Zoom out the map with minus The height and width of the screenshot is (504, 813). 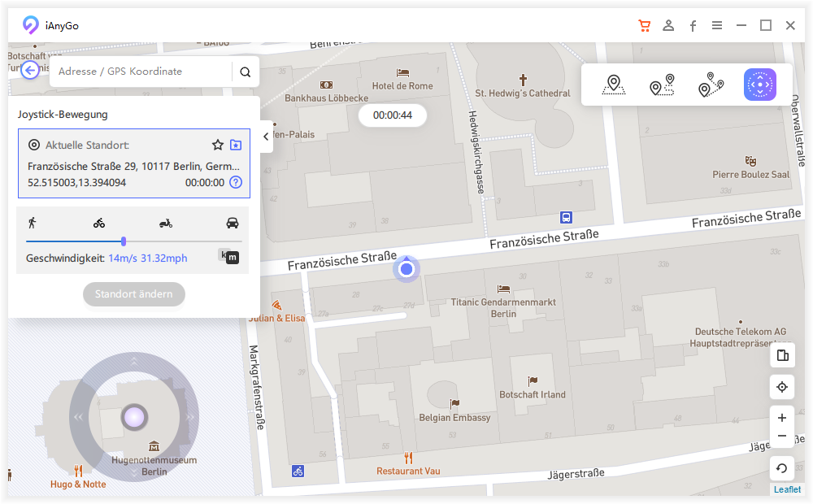click(x=782, y=436)
